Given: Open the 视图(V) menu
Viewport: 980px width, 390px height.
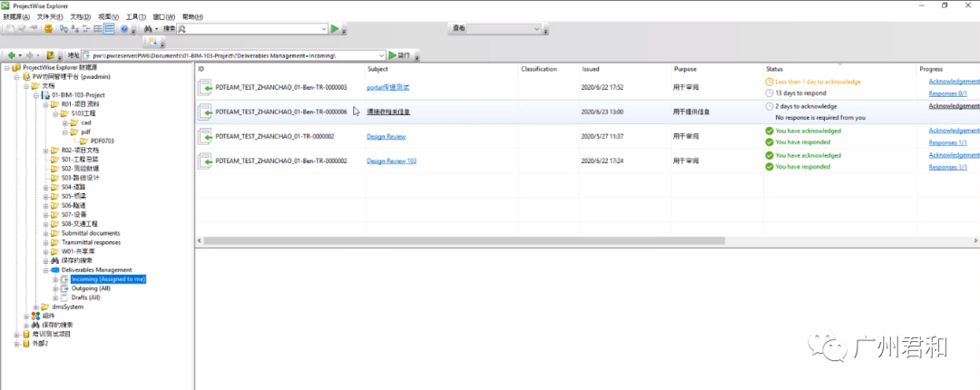Looking at the screenshot, I should 107,16.
